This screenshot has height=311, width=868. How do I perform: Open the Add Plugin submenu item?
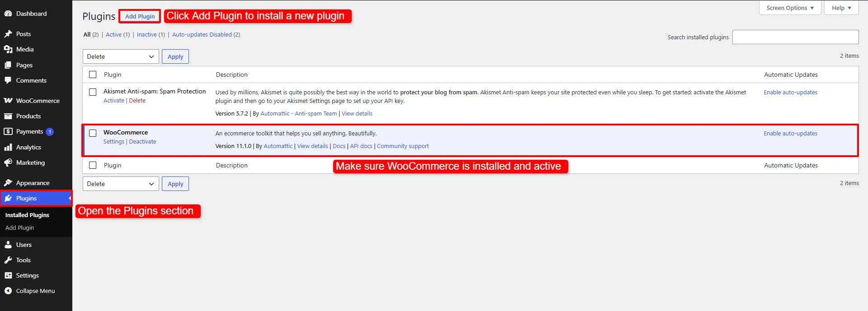point(19,228)
